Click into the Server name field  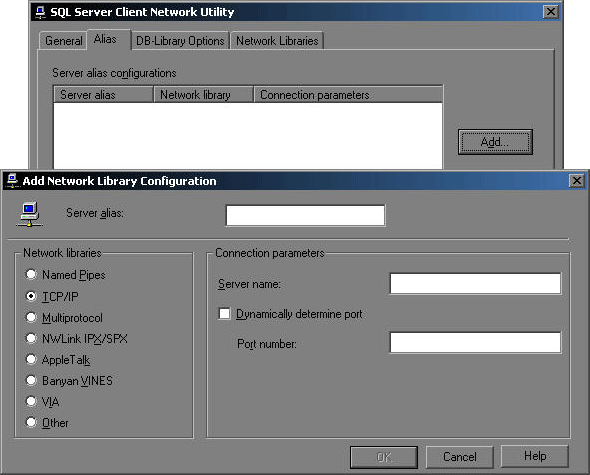point(475,283)
